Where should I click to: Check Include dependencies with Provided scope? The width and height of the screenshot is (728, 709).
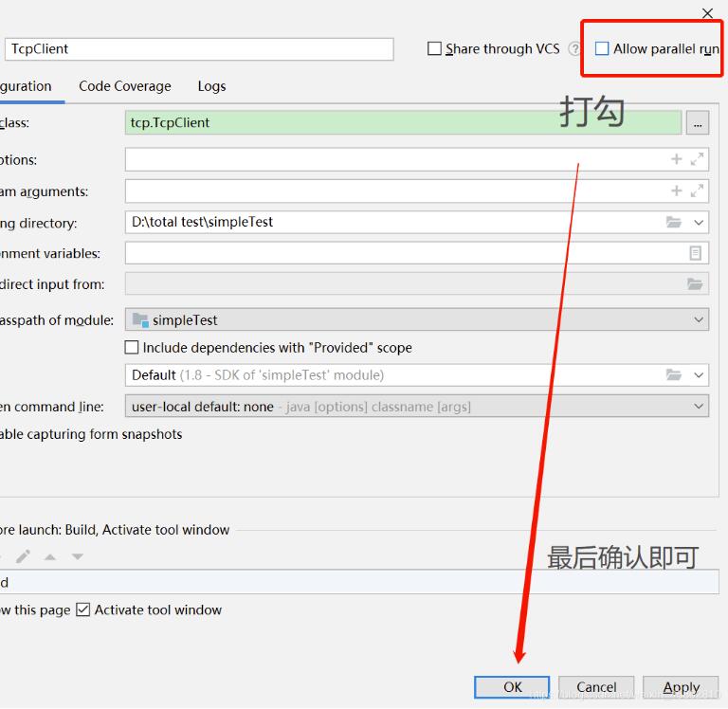[132, 347]
